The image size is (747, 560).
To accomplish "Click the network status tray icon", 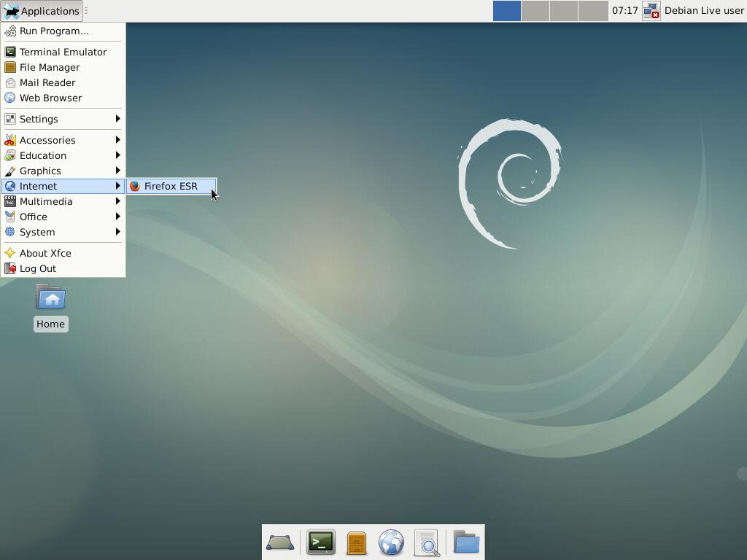I will (651, 11).
